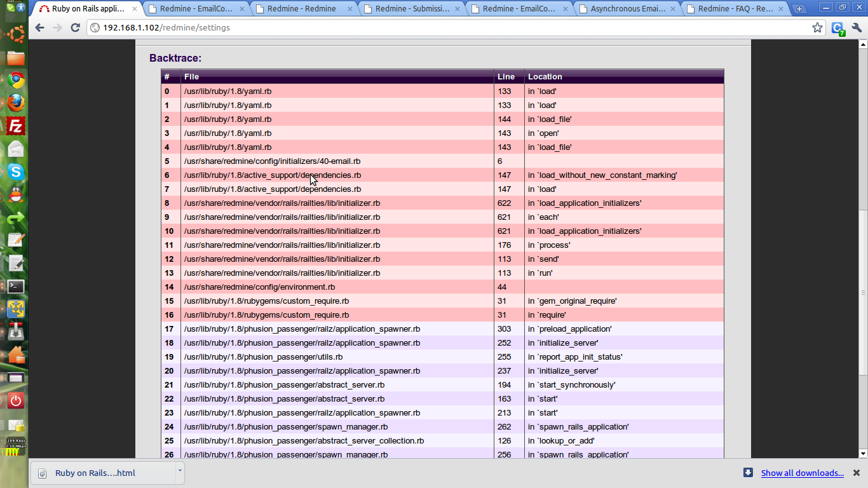Click /usr/lib/ruby/1.8/phusion_passenger/utils.rb cell

337,357
